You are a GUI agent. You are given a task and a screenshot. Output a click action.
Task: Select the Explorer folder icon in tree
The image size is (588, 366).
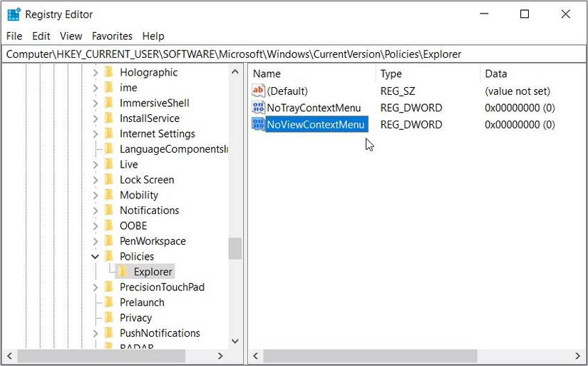[x=123, y=272]
